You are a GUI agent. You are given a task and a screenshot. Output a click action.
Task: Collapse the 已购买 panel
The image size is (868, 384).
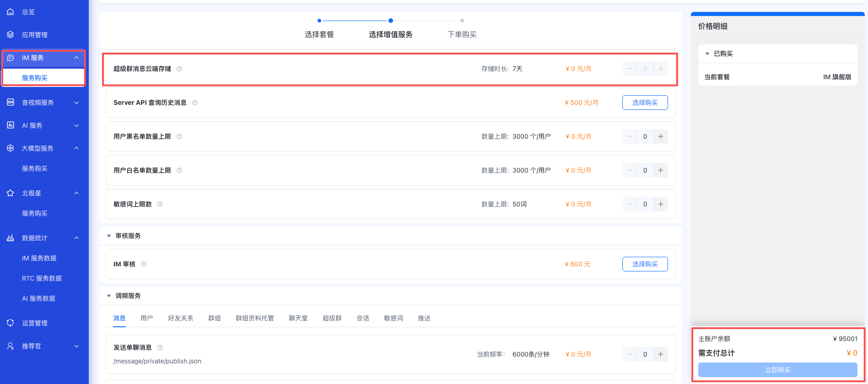point(707,54)
